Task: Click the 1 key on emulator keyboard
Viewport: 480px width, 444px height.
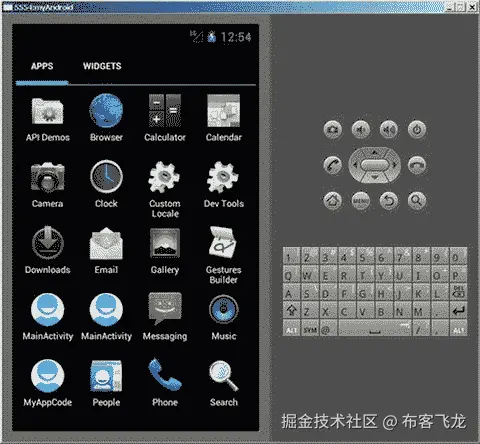Action: click(x=291, y=257)
